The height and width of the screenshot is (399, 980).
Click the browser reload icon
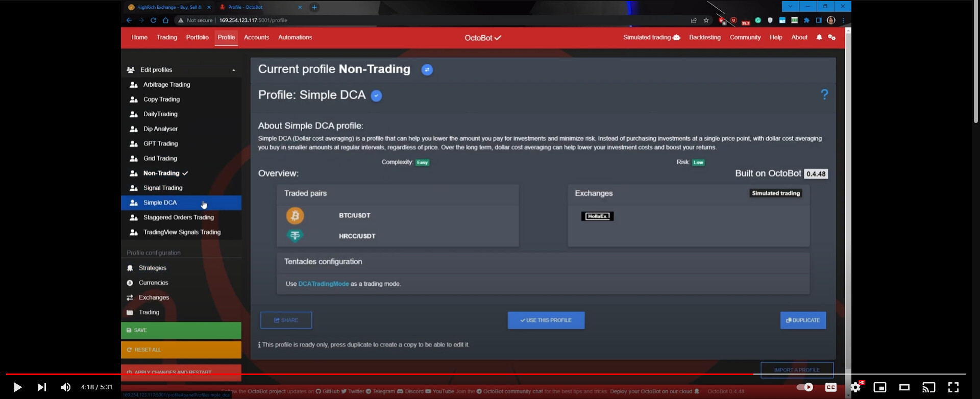coord(153,20)
